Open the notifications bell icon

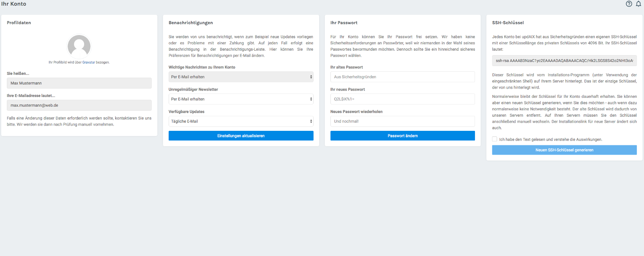[x=638, y=4]
